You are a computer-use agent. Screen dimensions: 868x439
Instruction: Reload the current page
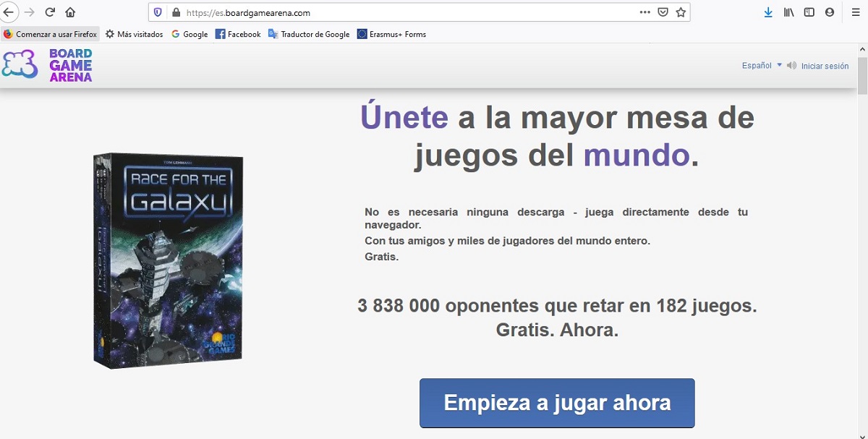50,12
